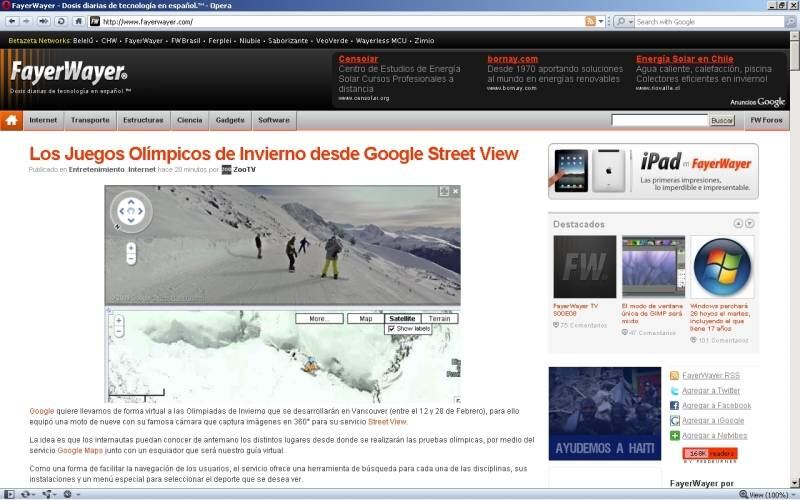Close the Street View panel

455,191
